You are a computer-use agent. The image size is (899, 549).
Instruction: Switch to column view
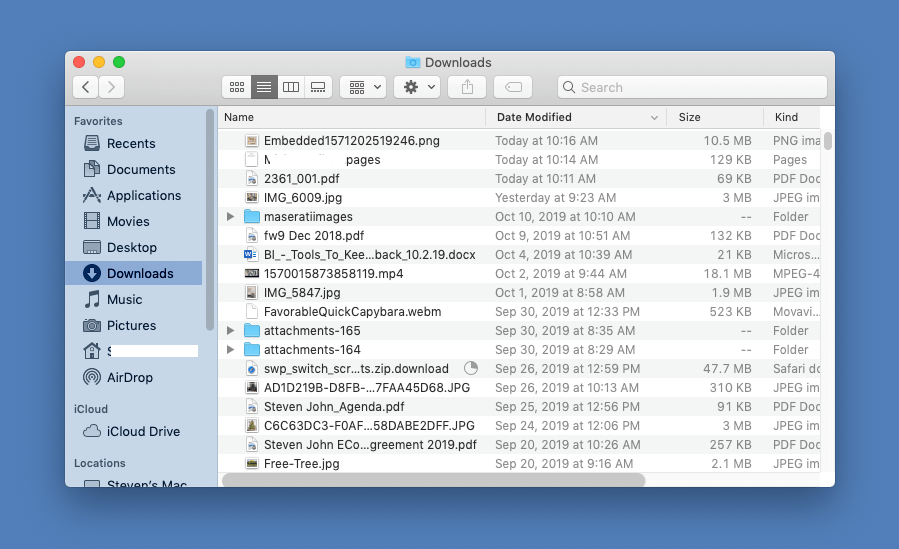[291, 87]
